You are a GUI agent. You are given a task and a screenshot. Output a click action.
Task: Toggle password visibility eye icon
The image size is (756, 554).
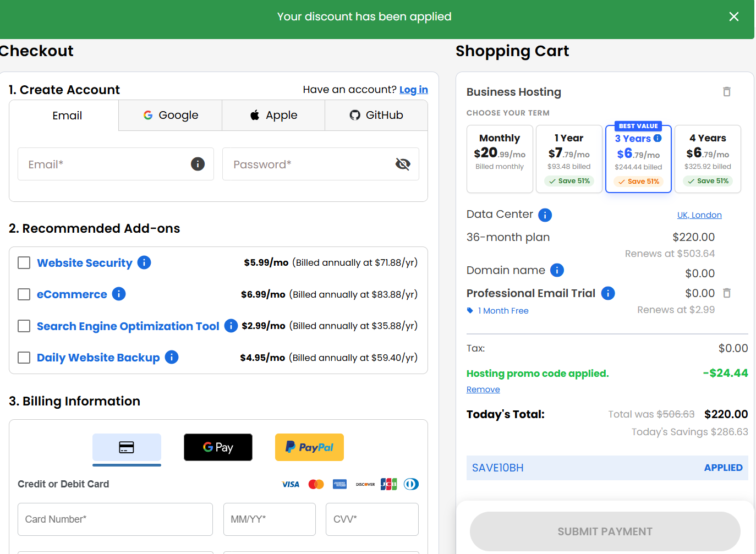pyautogui.click(x=403, y=164)
